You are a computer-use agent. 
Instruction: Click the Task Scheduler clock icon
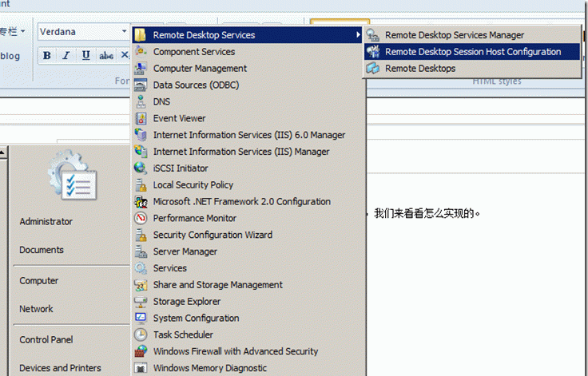(x=141, y=334)
